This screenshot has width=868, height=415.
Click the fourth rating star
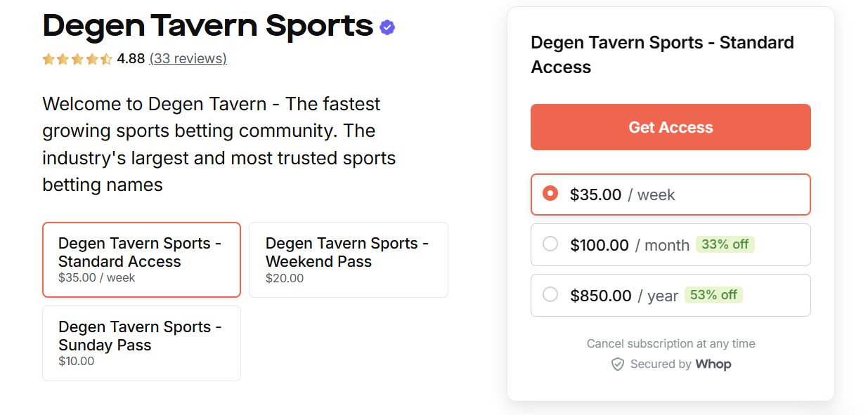[x=92, y=59]
